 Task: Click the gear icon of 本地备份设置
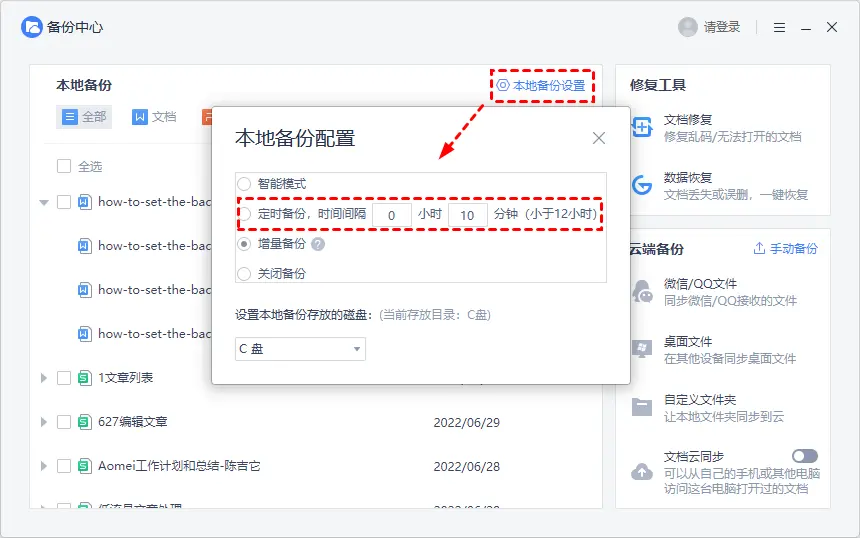point(502,86)
